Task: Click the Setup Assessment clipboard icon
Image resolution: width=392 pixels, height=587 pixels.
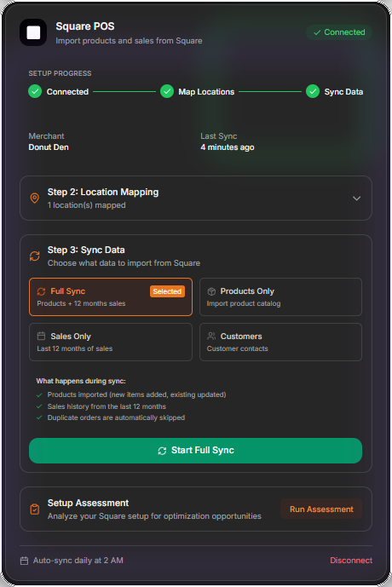Action: 34,509
